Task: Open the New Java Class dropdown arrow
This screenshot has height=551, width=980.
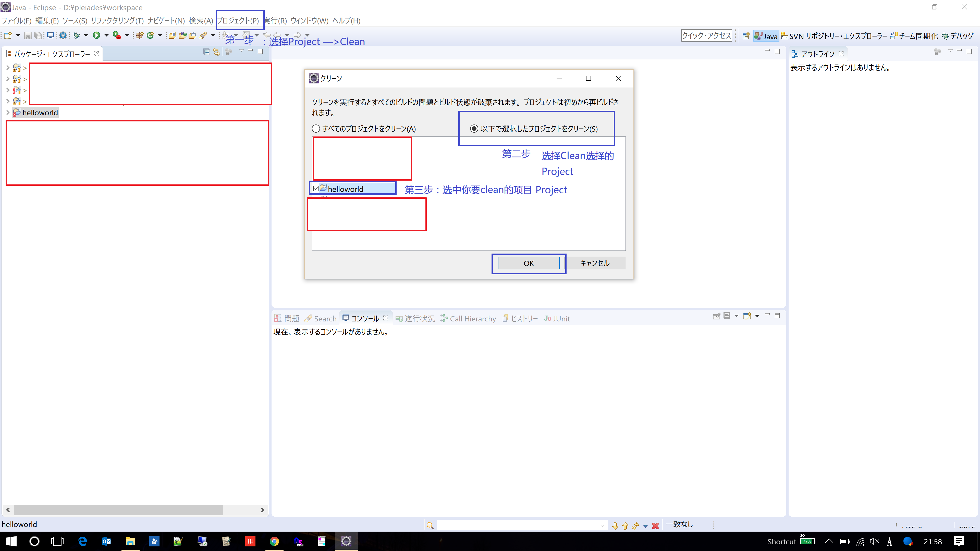Action: tap(160, 35)
